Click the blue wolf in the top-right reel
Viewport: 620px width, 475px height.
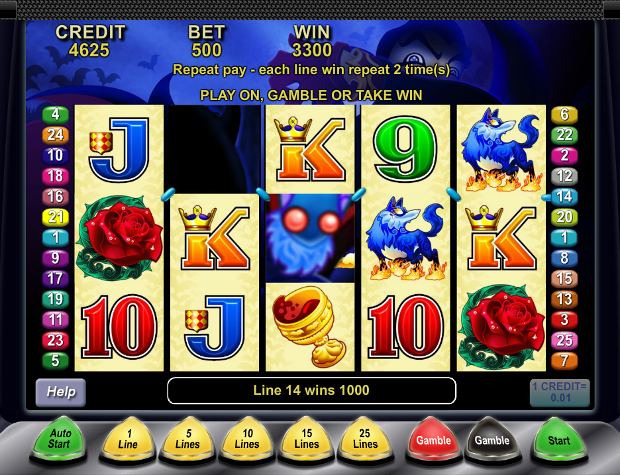(x=501, y=150)
